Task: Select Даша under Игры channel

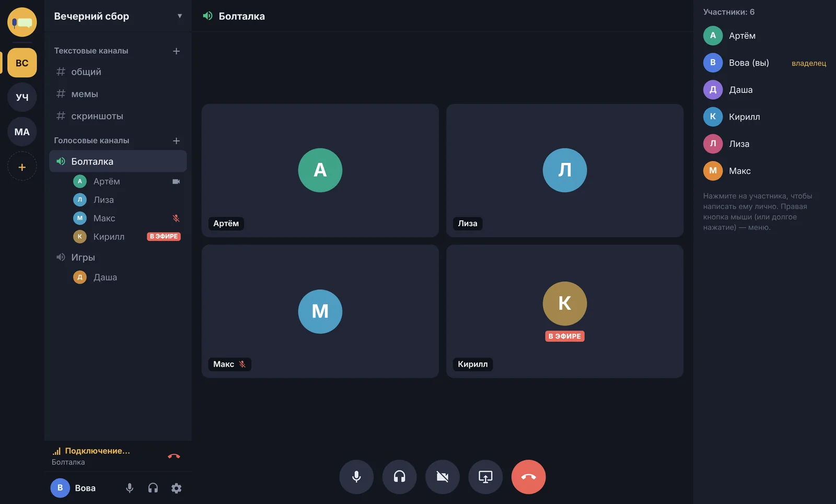Action: coord(126,277)
